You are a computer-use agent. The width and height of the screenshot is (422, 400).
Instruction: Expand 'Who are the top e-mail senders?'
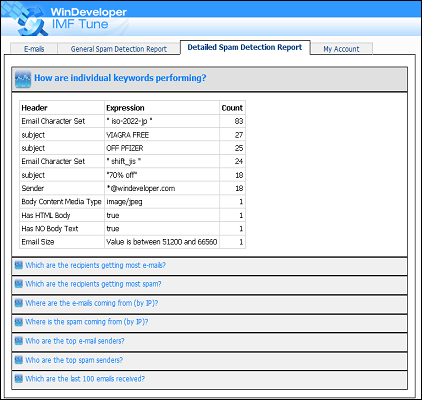(209, 341)
